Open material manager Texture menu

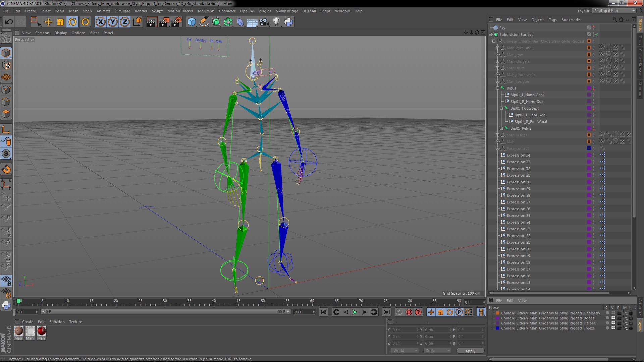click(75, 322)
